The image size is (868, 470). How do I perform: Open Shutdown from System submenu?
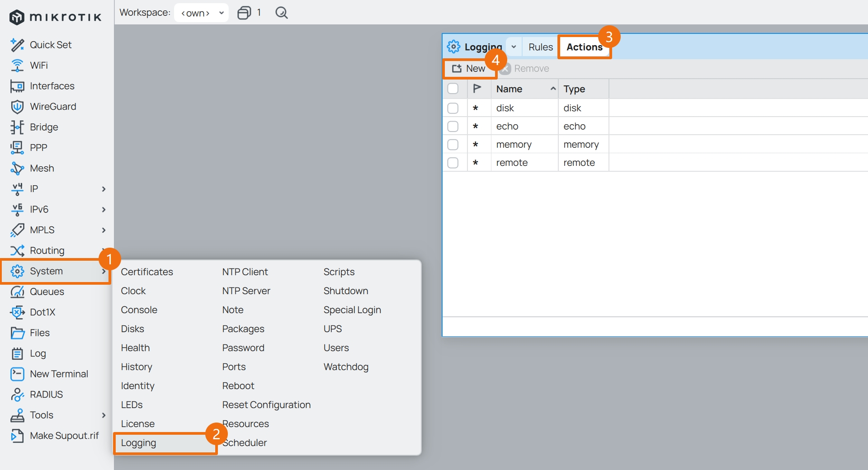pyautogui.click(x=345, y=291)
